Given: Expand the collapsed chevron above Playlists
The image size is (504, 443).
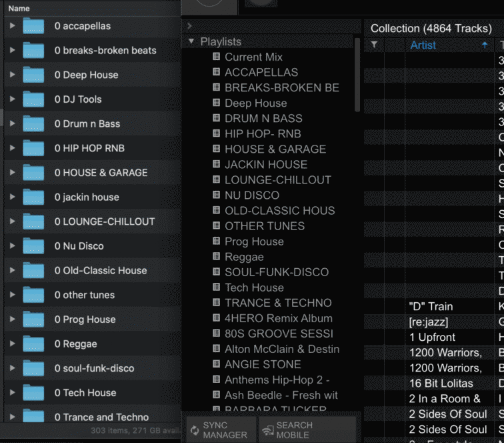Looking at the screenshot, I should click(190, 26).
